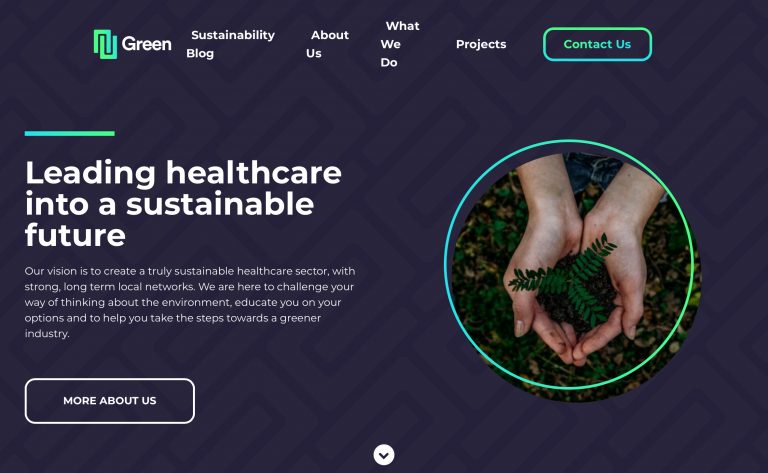This screenshot has width=768, height=473.
Task: Click the word "industry." ending the paragraph
Action: point(47,333)
